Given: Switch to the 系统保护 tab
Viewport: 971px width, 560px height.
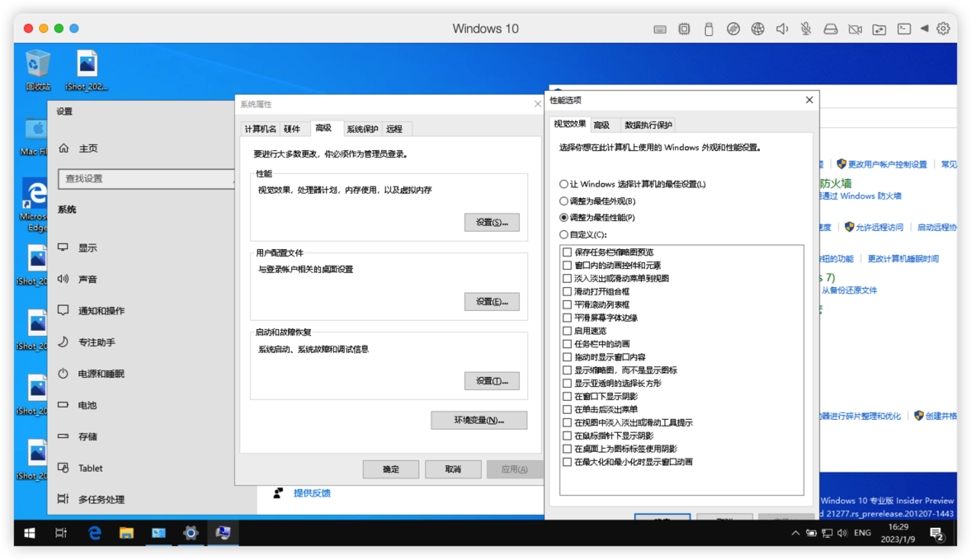Looking at the screenshot, I should pos(361,129).
